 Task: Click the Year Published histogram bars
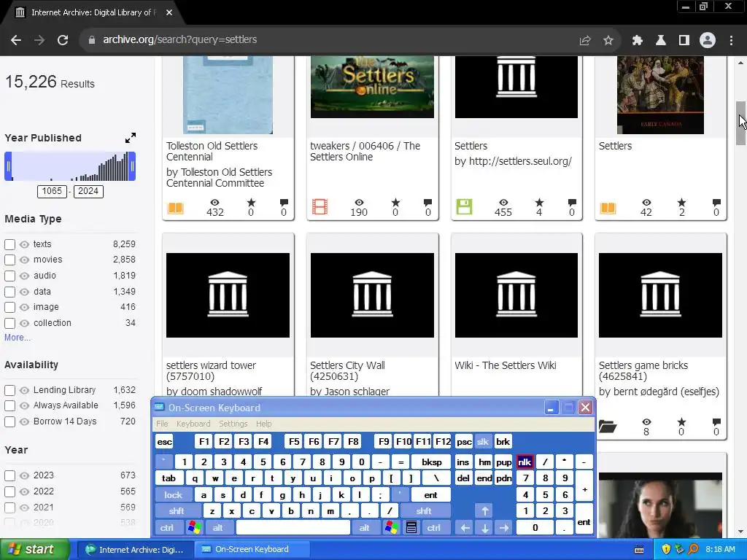pos(70,166)
